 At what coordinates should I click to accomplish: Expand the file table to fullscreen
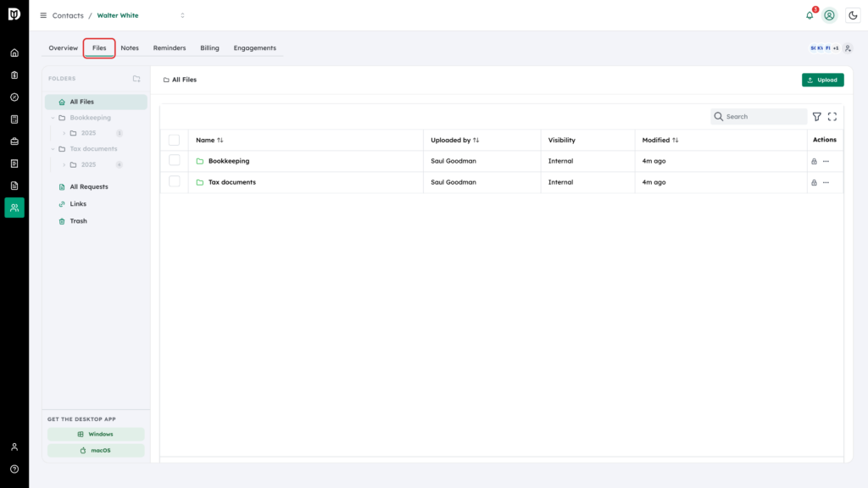pos(832,117)
